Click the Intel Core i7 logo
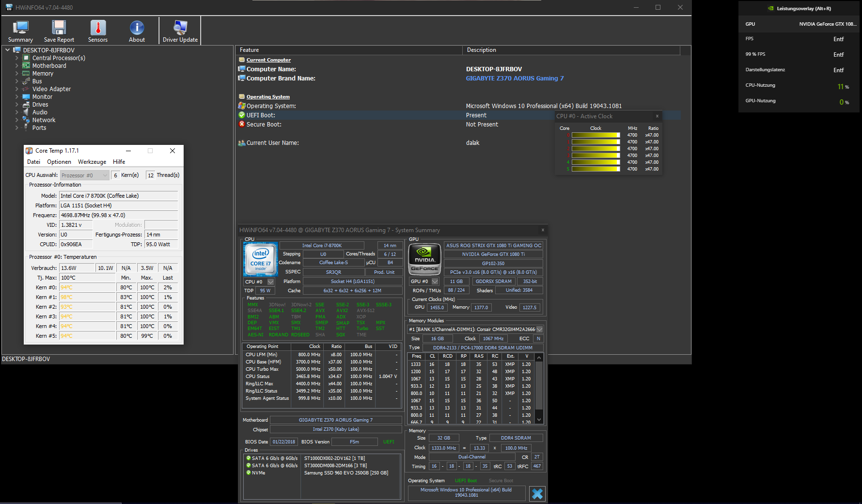Screen dimensions: 862x504 point(260,259)
